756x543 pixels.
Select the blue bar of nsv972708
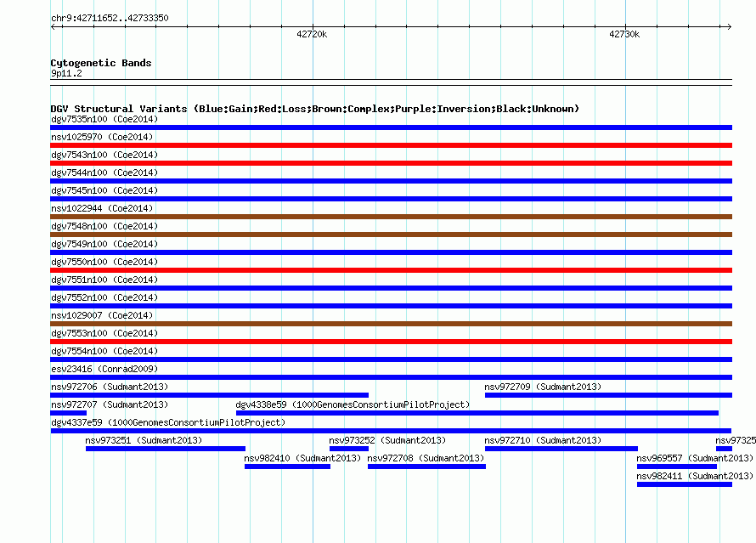click(x=426, y=467)
